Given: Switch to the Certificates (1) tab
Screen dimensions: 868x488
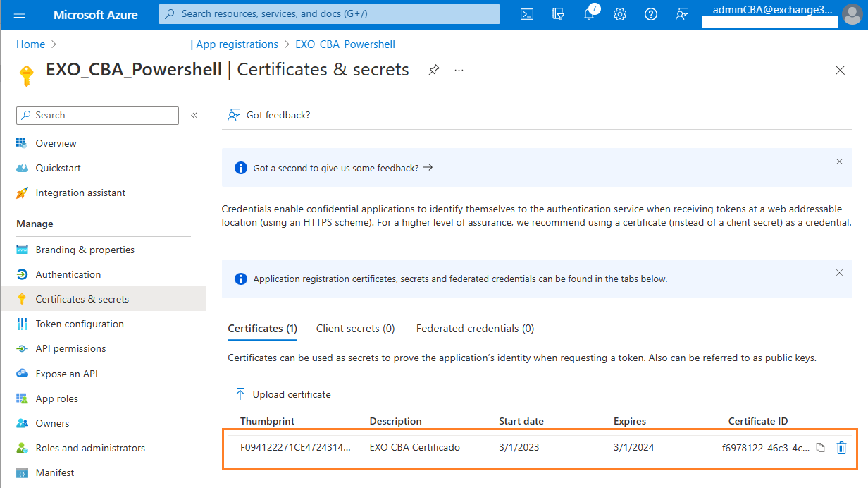Looking at the screenshot, I should click(x=263, y=329).
